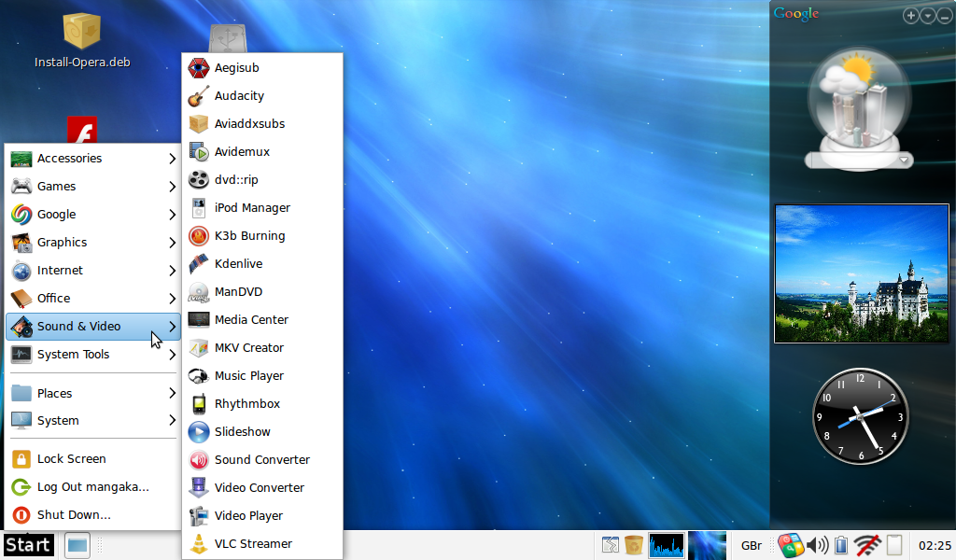Click the show desktop panel button

tap(610, 545)
